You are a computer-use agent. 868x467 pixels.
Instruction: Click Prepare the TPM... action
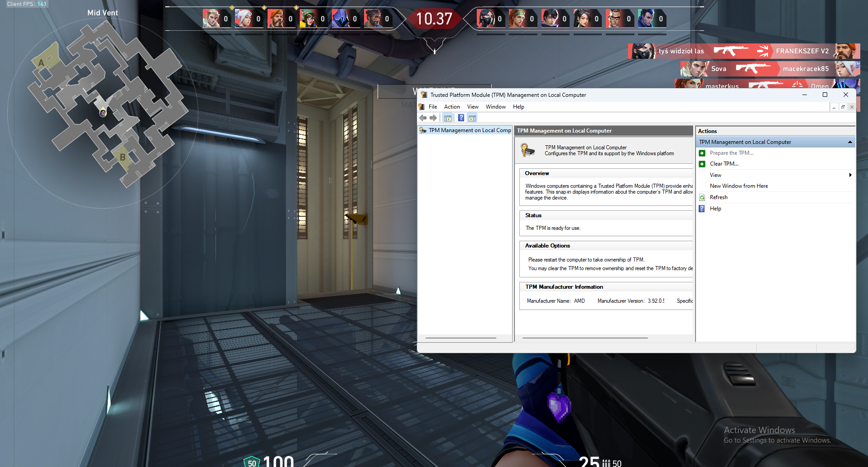click(732, 153)
